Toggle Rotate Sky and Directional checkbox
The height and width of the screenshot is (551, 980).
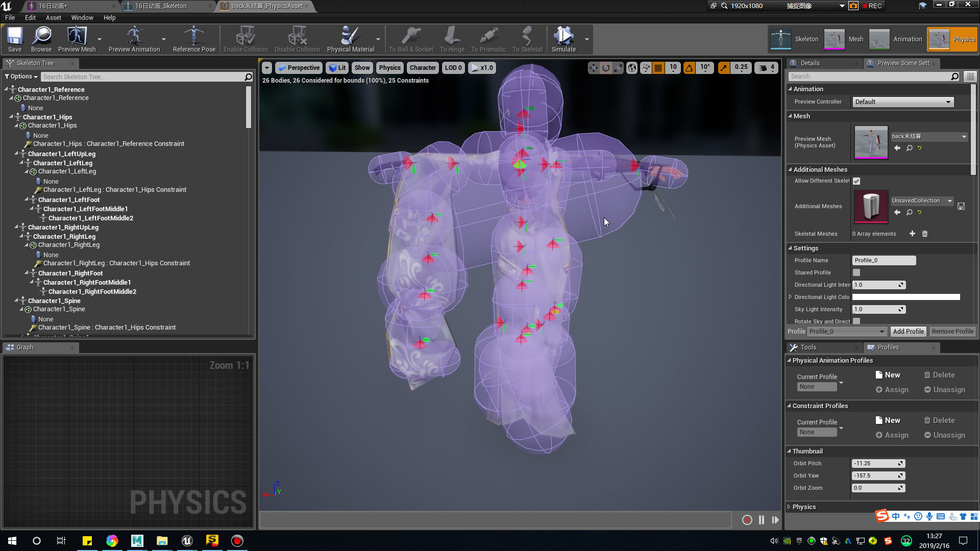point(856,321)
